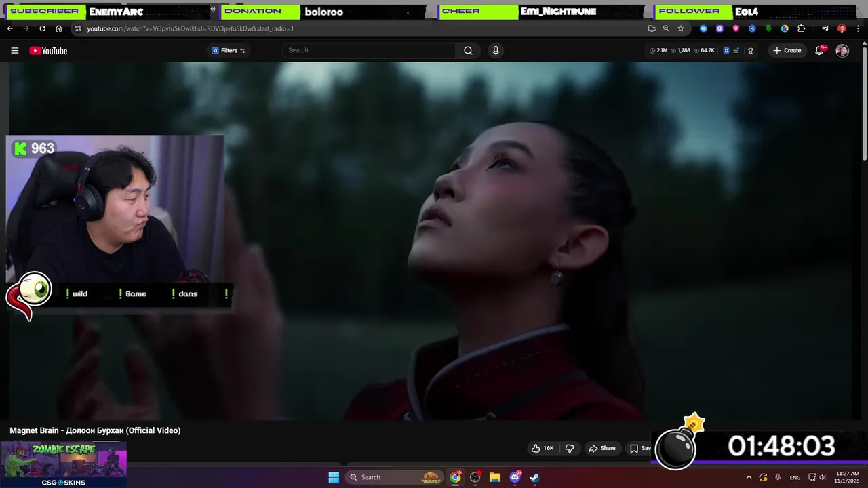868x488 pixels.
Task: Save the video to a playlist
Action: 639,448
